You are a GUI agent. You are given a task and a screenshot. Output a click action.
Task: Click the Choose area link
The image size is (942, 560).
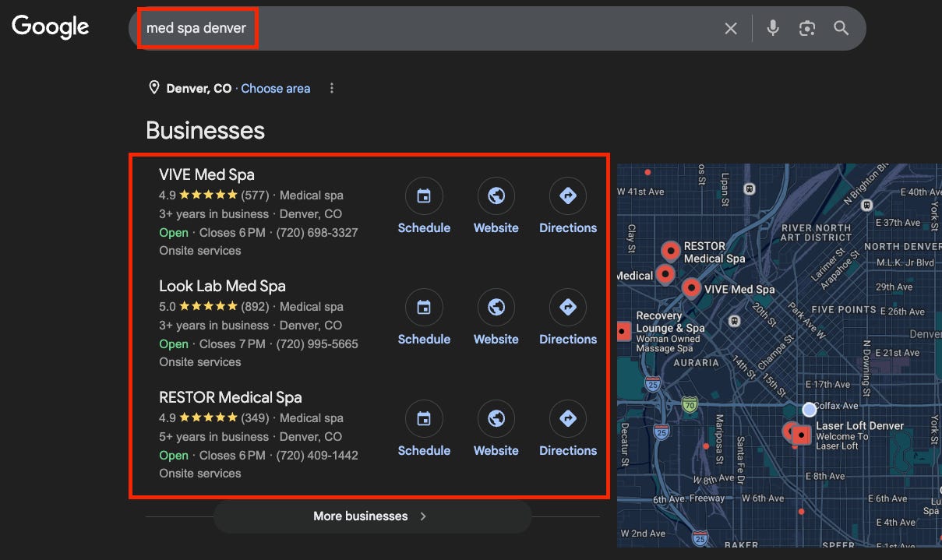(x=276, y=89)
